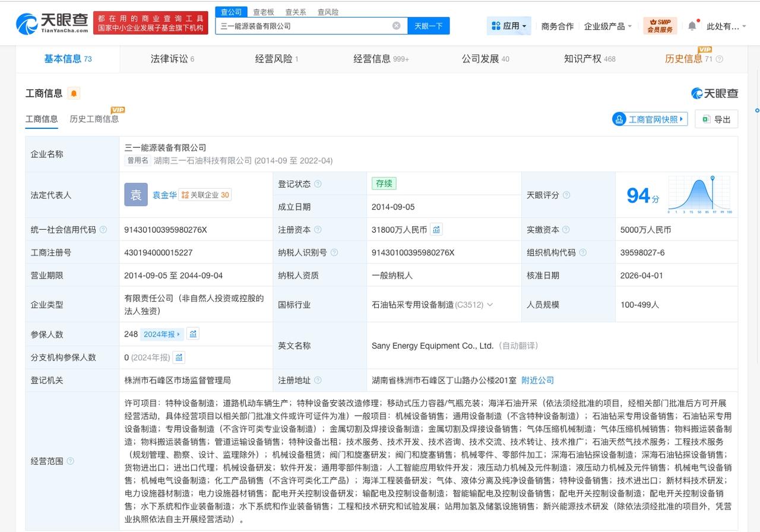Click the notification bell icon in the top bar
This screenshot has height=532, width=760.
[692, 26]
